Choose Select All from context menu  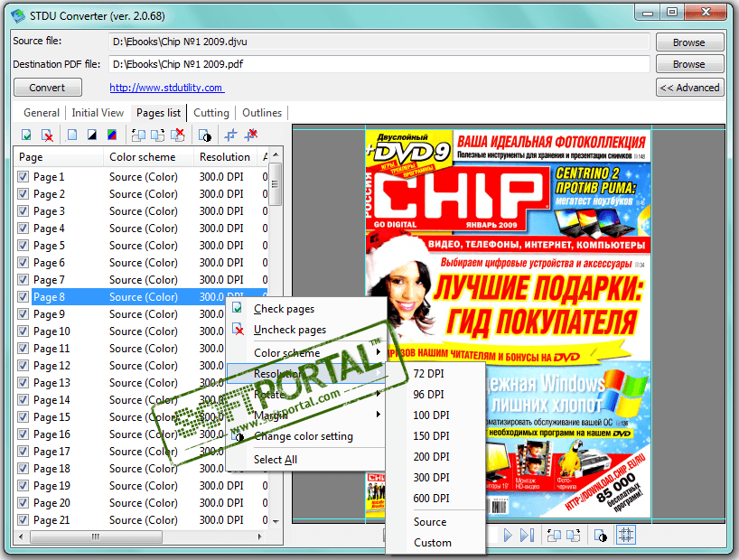[x=305, y=459]
